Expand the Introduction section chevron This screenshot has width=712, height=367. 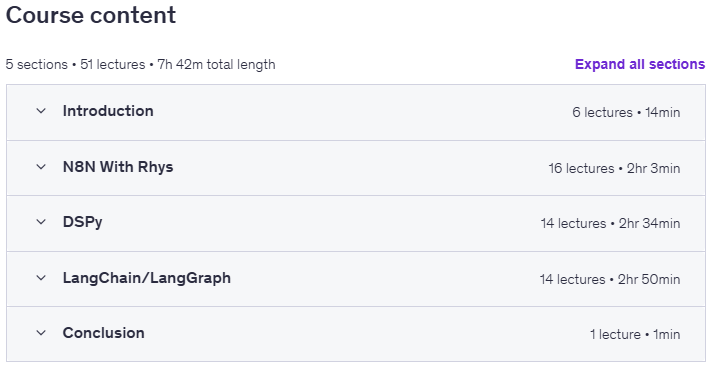[41, 111]
